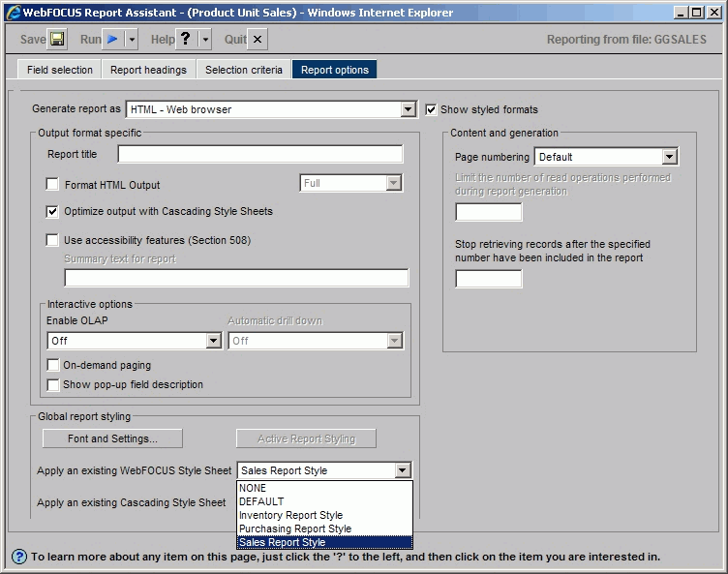Open the Help options dropdown arrow
Screen dimensions: 728x574
pos(205,39)
